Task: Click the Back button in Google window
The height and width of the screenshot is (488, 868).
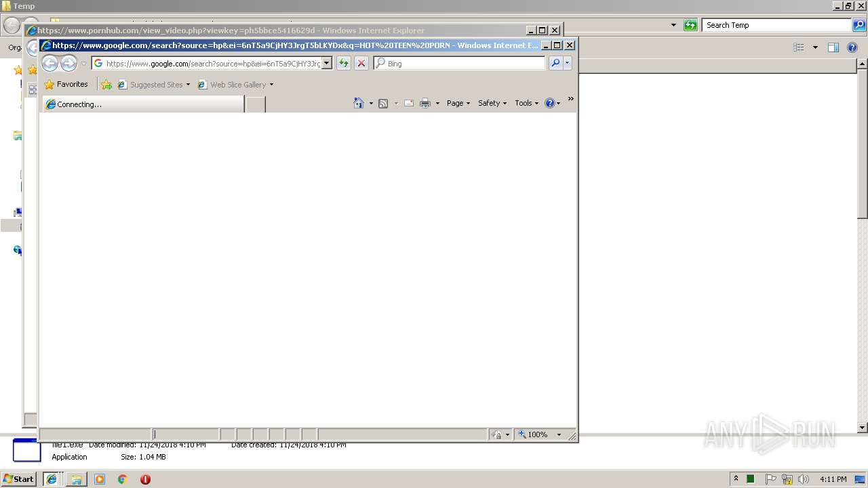Action: pos(50,63)
